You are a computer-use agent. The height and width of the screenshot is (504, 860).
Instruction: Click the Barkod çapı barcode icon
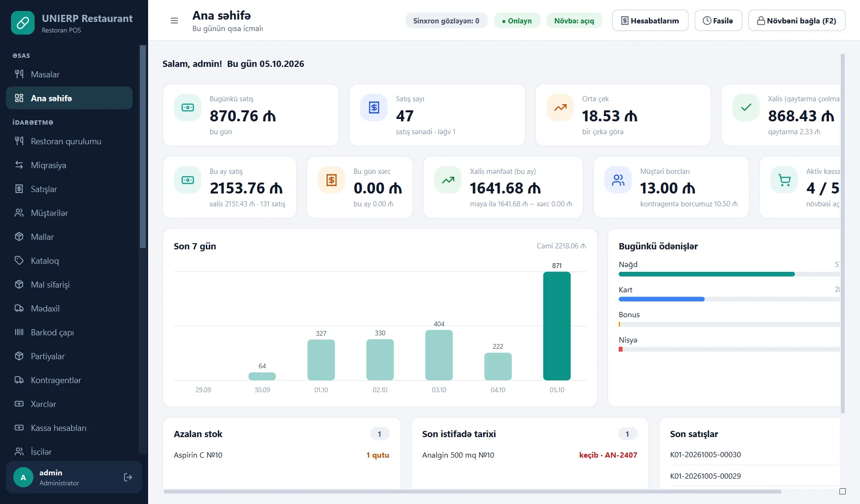[x=19, y=332]
